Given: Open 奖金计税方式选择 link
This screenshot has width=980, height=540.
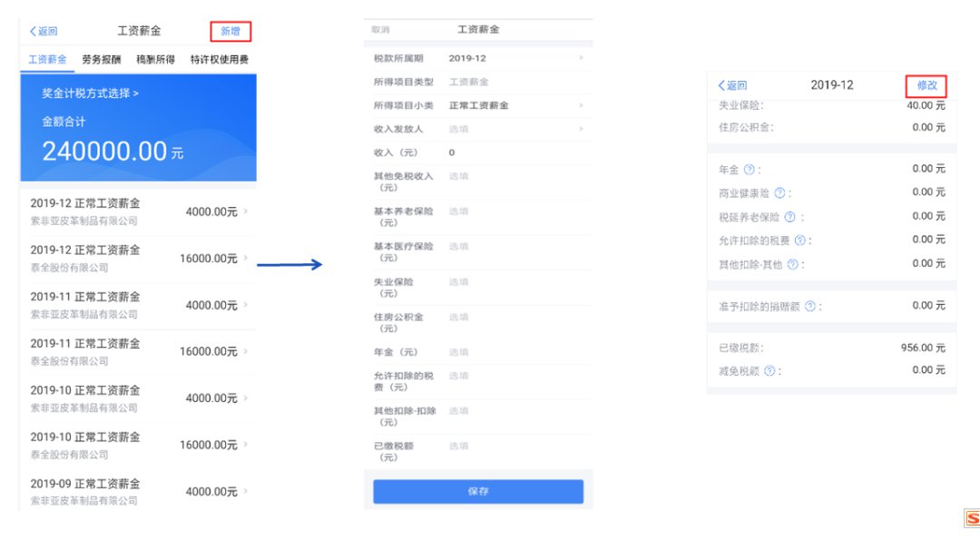Looking at the screenshot, I should [91, 93].
